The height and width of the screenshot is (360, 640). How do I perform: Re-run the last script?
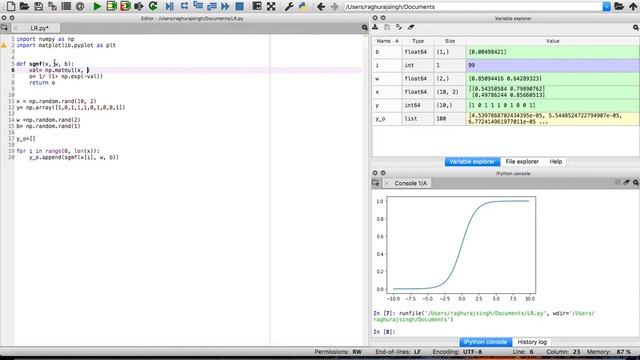point(153,6)
